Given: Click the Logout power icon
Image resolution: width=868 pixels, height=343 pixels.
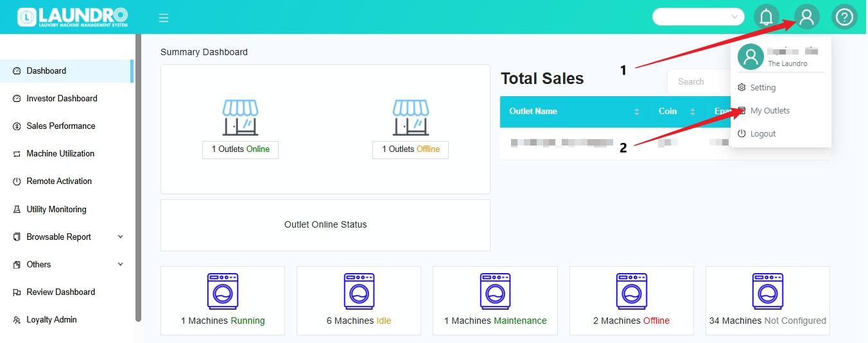Looking at the screenshot, I should pyautogui.click(x=742, y=133).
